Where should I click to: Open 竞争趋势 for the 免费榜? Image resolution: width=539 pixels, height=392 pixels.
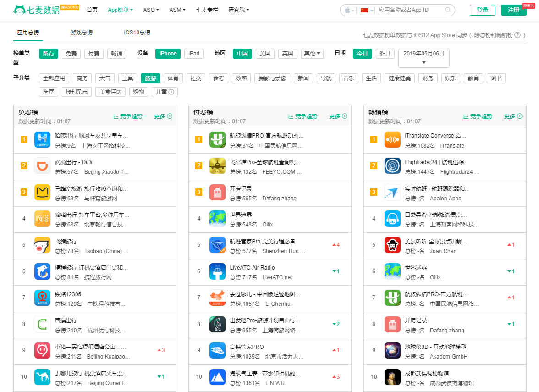[x=128, y=116]
